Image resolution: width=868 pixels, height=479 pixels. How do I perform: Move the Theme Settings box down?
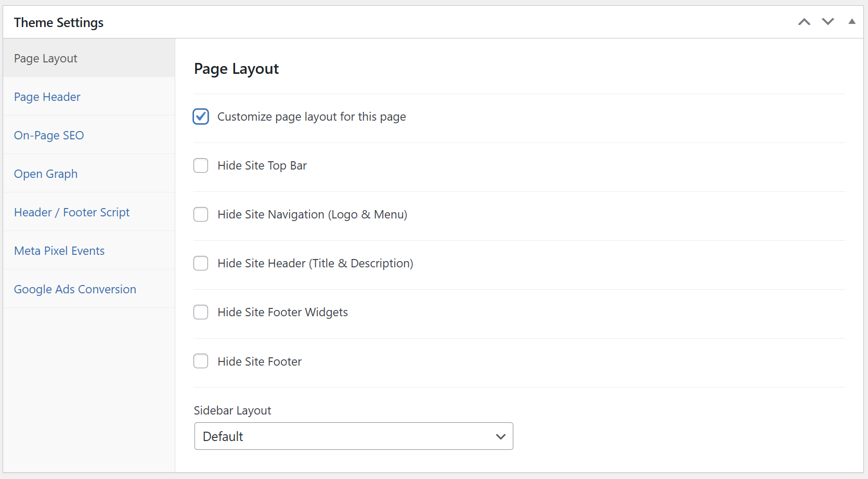point(828,22)
